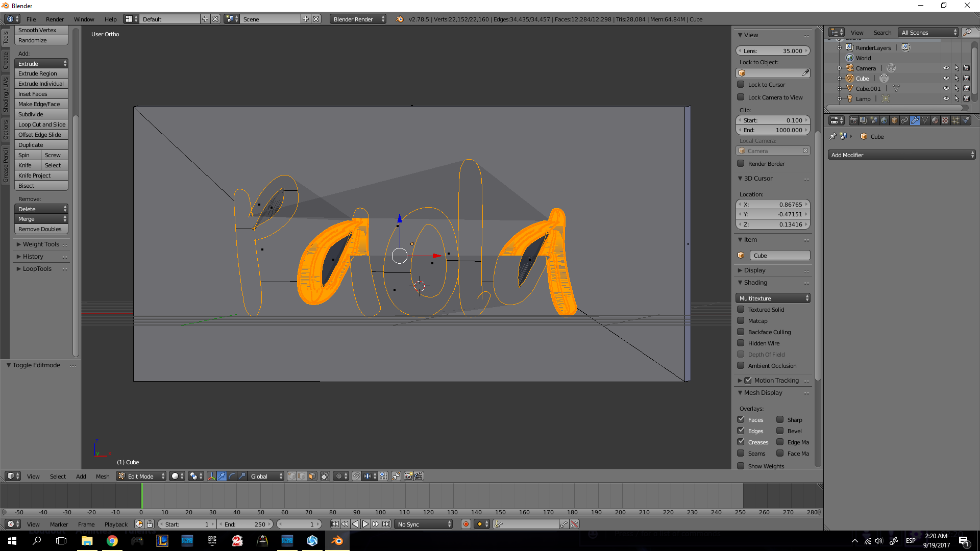Click the Knife tool button
980x551 pixels.
click(28, 165)
